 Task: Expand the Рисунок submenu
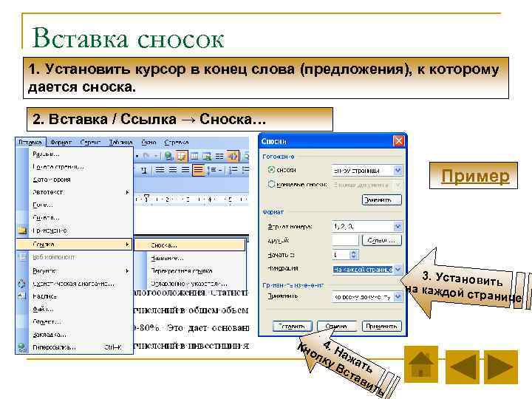74,270
